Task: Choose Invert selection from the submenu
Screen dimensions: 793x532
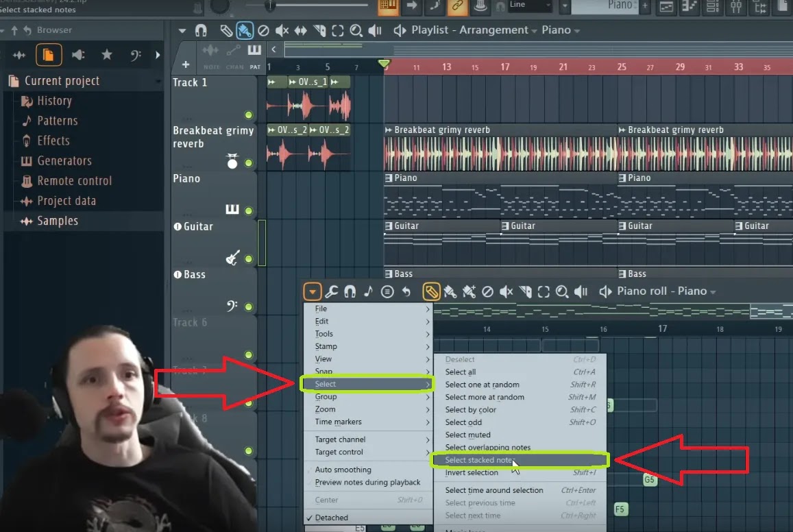Action: click(x=520, y=472)
